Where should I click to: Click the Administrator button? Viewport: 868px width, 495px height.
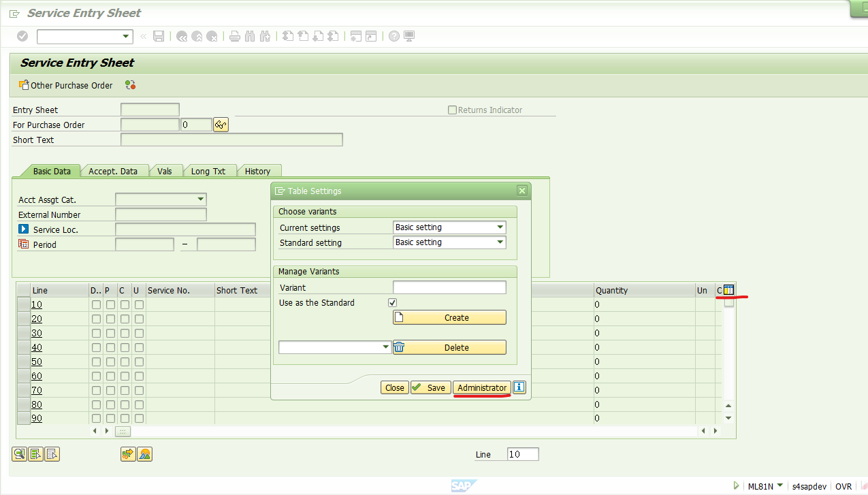[481, 387]
